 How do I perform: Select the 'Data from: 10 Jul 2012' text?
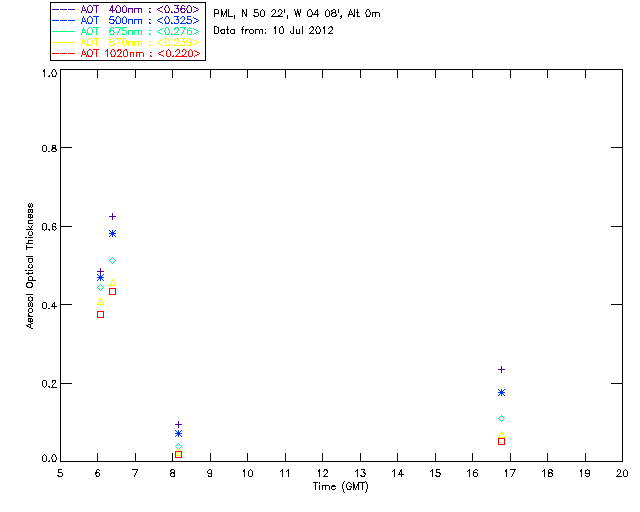(x=273, y=31)
